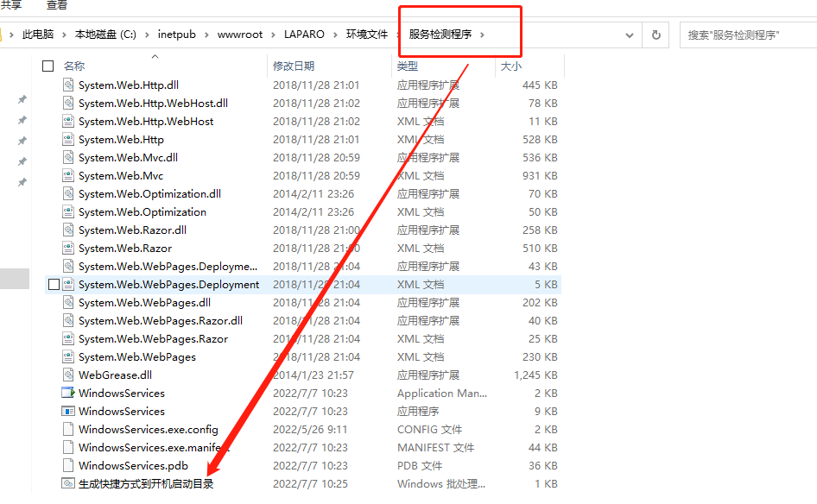Check the System.Web.WebPages.Deployment row checkbox

[x=54, y=284]
